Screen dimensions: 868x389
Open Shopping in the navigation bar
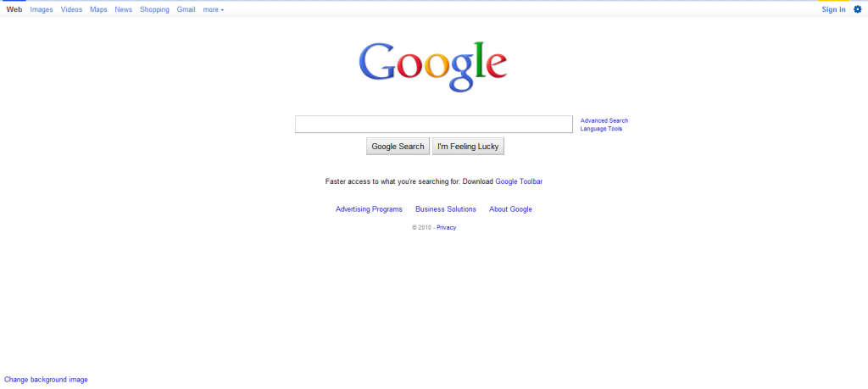click(x=154, y=9)
